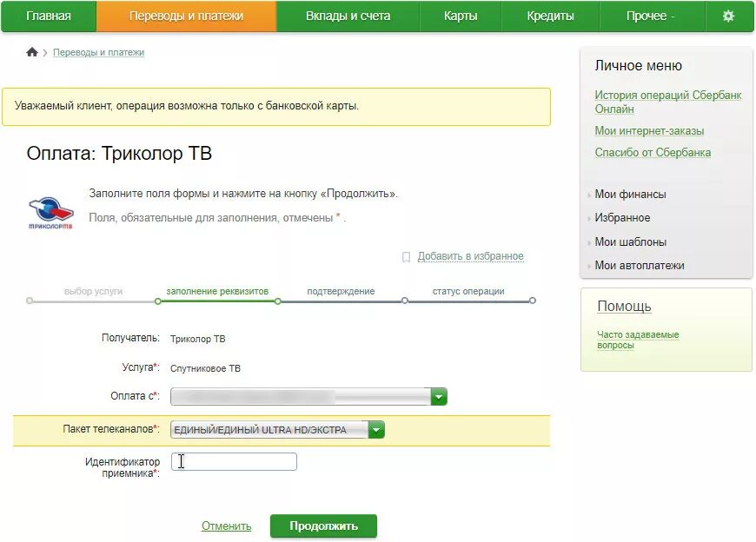Screen dimensions: 756x542
Task: Switch to Переводы и платежи tab
Action: point(186,16)
